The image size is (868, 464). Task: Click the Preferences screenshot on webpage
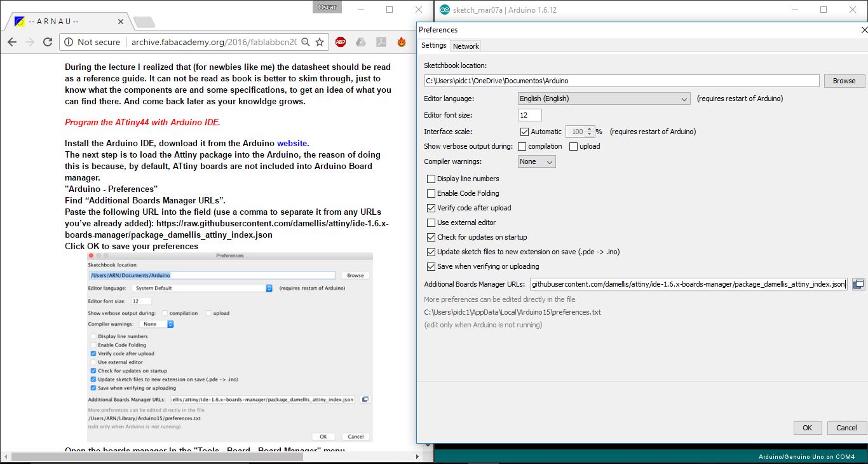pyautogui.click(x=229, y=347)
